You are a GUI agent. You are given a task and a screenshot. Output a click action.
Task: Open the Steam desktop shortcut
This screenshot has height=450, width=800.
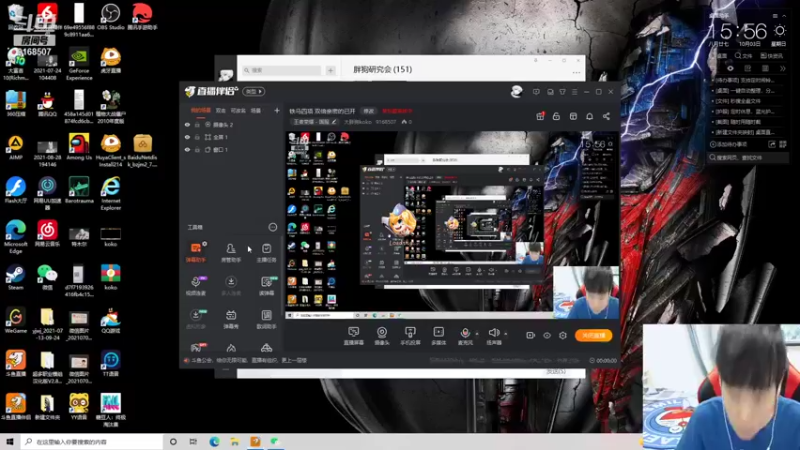pyautogui.click(x=15, y=277)
